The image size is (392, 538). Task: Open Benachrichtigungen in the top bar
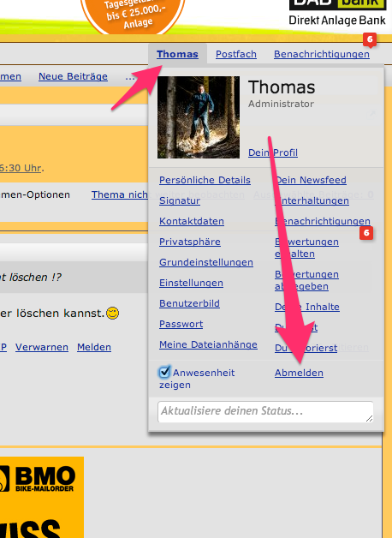[x=322, y=54]
